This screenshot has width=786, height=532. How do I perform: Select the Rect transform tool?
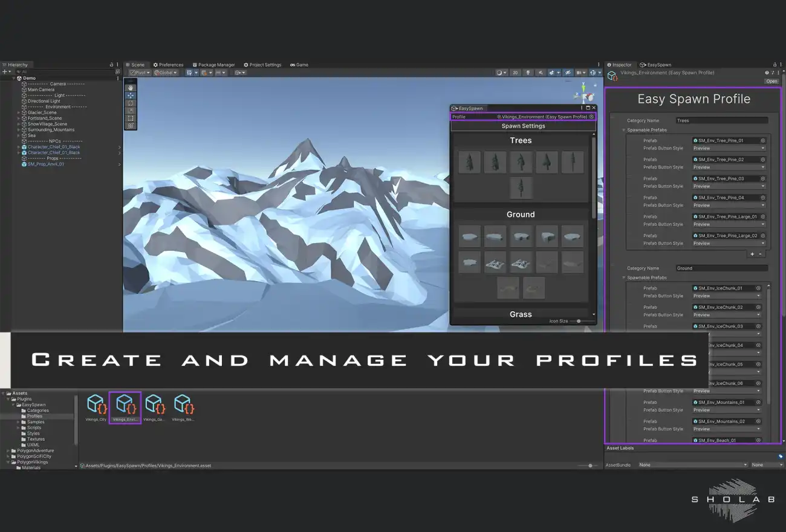131,118
